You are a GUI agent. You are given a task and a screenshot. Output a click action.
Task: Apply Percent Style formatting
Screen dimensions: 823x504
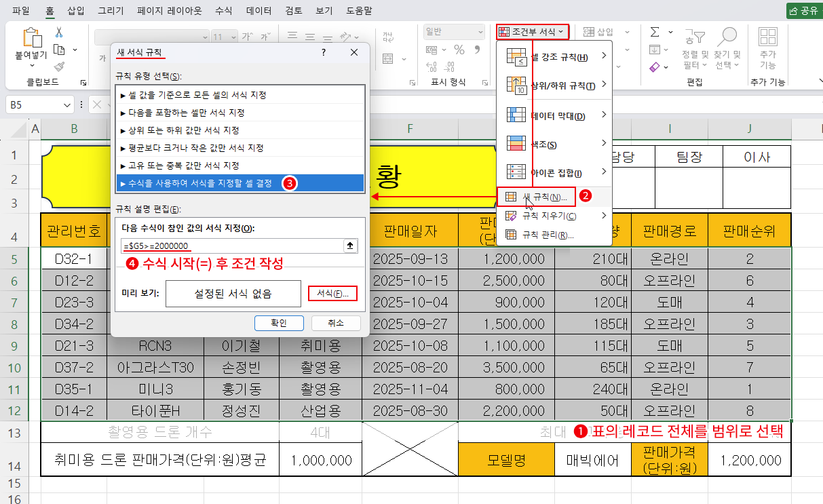pos(459,50)
